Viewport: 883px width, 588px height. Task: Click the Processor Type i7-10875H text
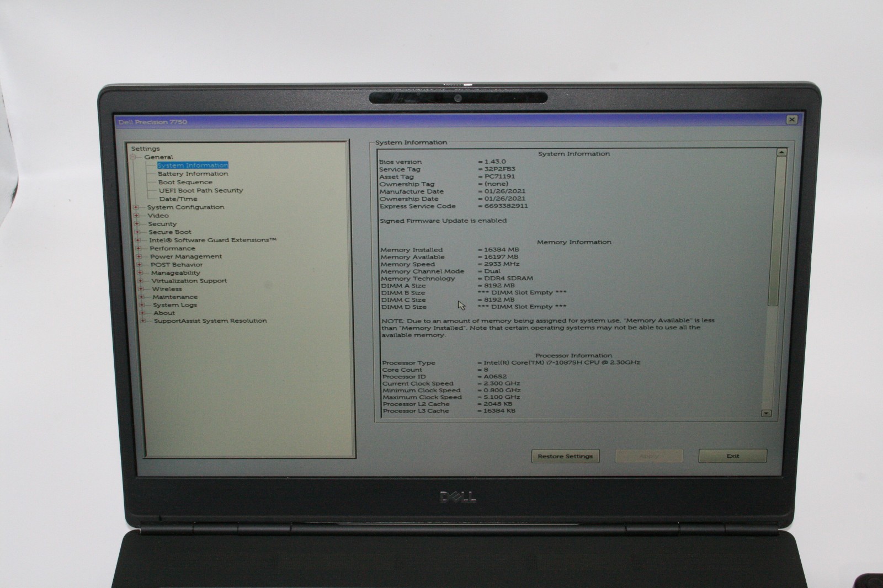562,362
